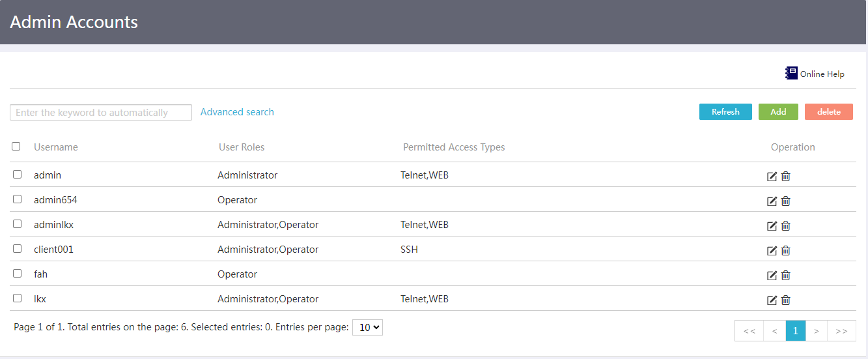Screen dimensions: 868x359
Task: Edit the admin account entry
Action: click(x=772, y=177)
